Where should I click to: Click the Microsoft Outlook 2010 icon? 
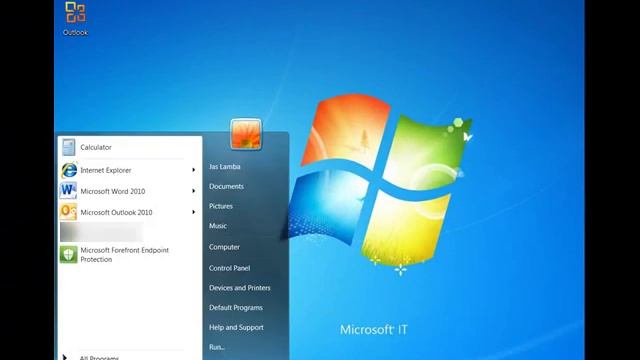(x=68, y=212)
